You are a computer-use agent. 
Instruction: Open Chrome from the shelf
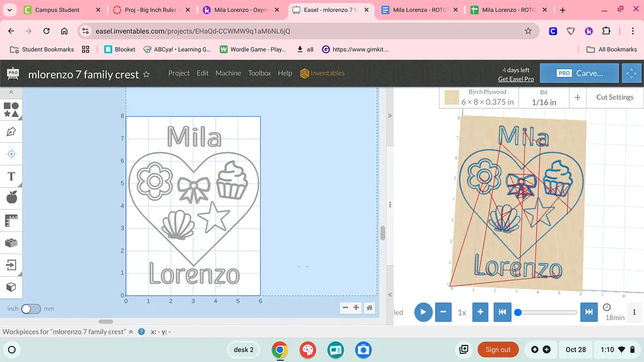[x=279, y=350]
